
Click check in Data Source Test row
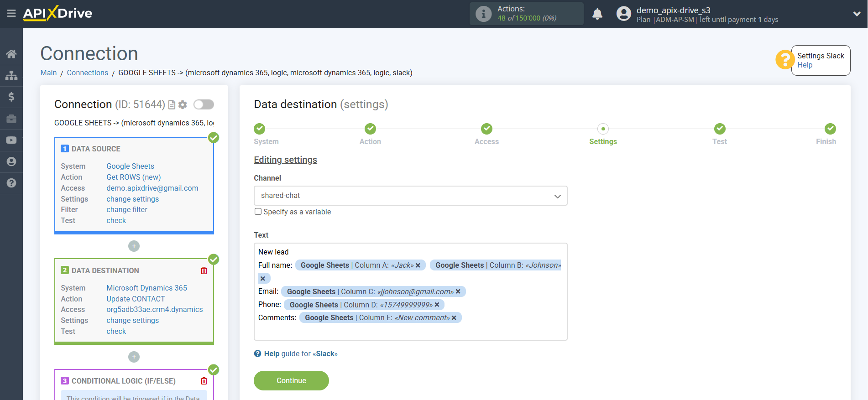tap(116, 221)
